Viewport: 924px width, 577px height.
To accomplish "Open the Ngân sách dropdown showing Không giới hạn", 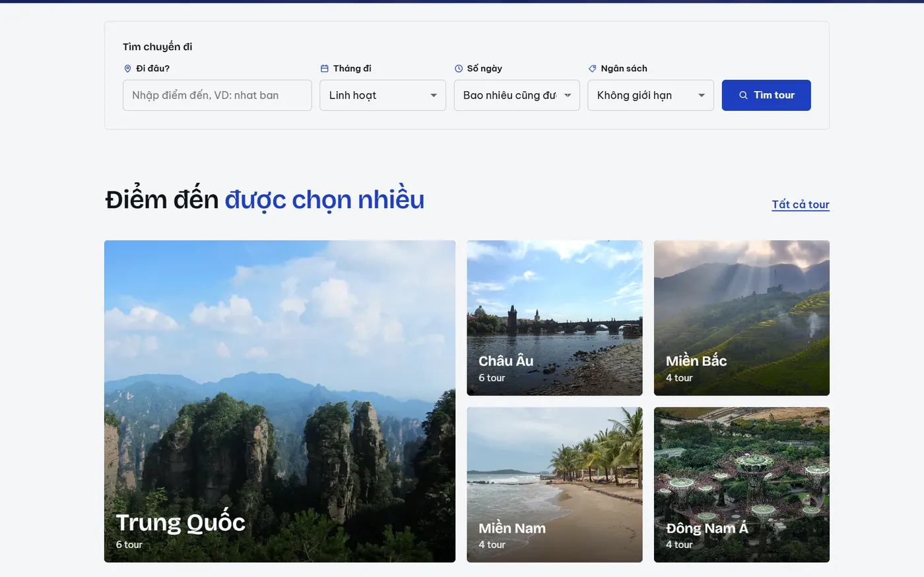I will click(x=651, y=95).
